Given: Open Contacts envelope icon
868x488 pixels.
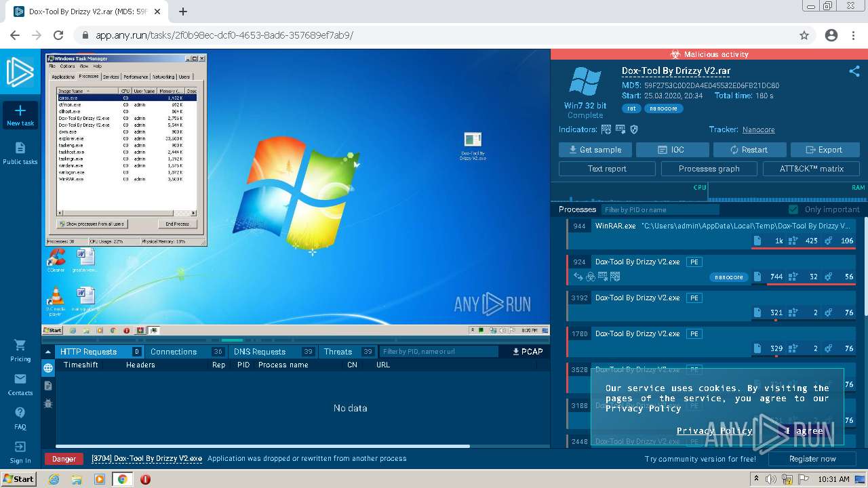Looking at the screenshot, I should click(x=20, y=379).
